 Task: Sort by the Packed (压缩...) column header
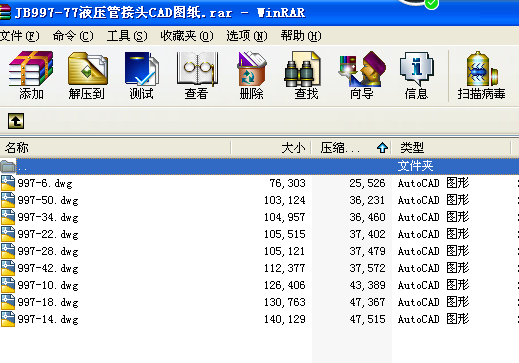point(351,148)
